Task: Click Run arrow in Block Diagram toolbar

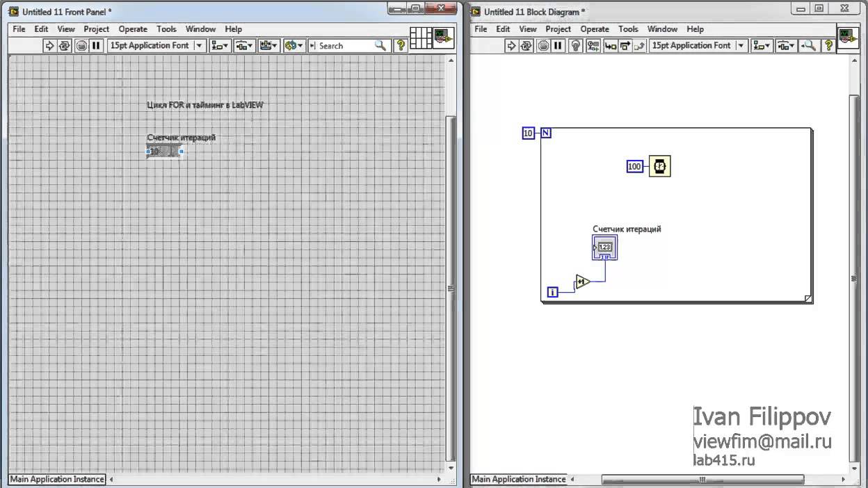Action: pyautogui.click(x=511, y=46)
